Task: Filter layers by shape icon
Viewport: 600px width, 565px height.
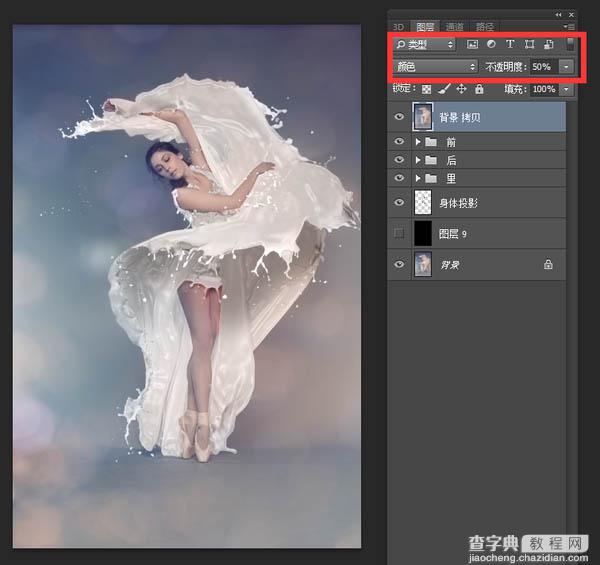Action: pyautogui.click(x=529, y=44)
